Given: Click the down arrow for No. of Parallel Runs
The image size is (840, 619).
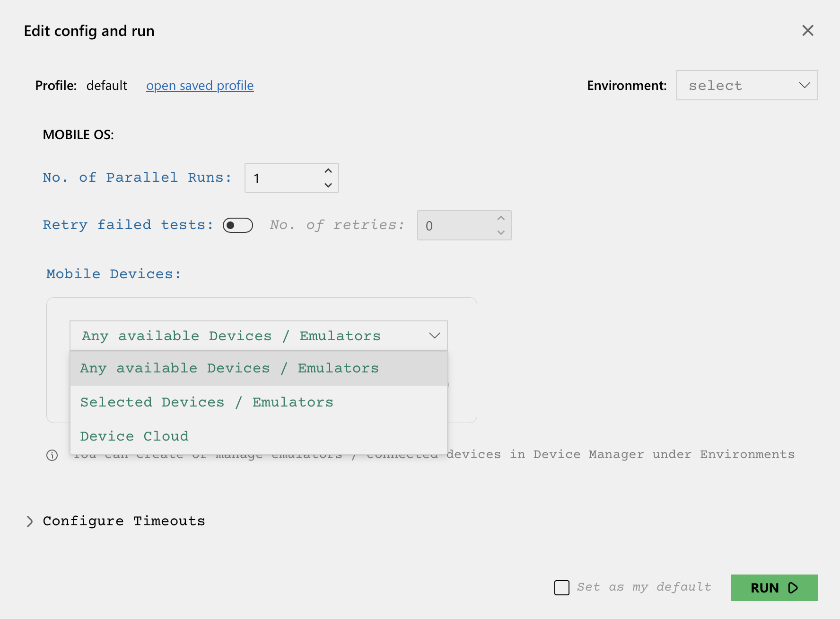Looking at the screenshot, I should pyautogui.click(x=328, y=186).
